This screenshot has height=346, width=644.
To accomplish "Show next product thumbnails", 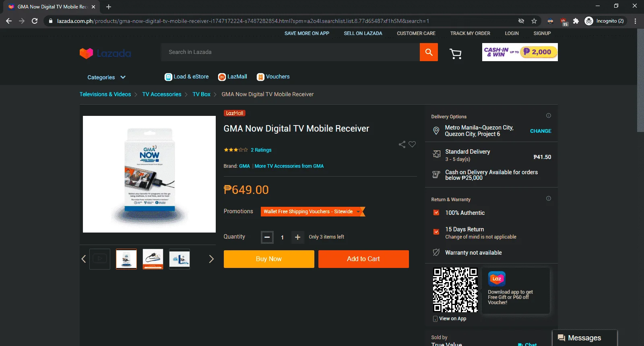I will tap(211, 259).
